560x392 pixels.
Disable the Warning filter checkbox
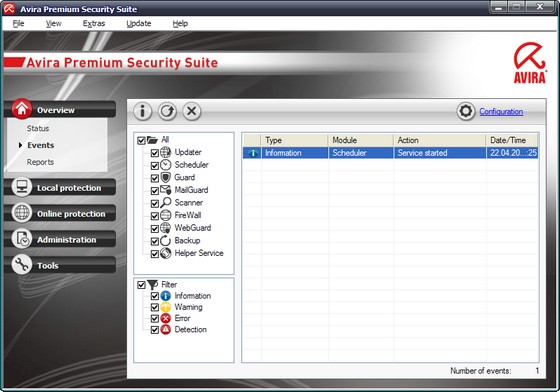(x=155, y=307)
